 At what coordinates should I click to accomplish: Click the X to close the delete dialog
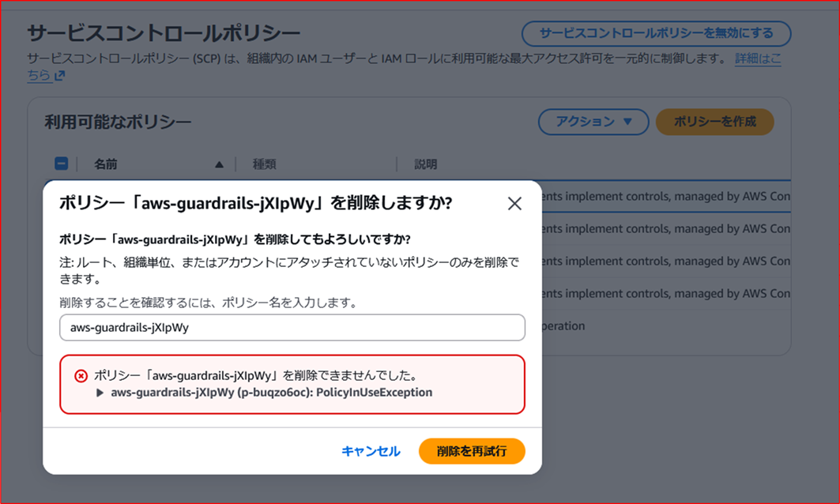point(514,203)
